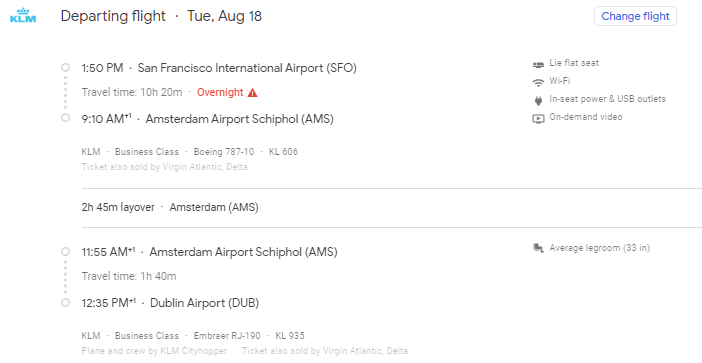Click San Francisco International Airport (SFO) text
Screen dimensions: 702x363
pos(247,68)
